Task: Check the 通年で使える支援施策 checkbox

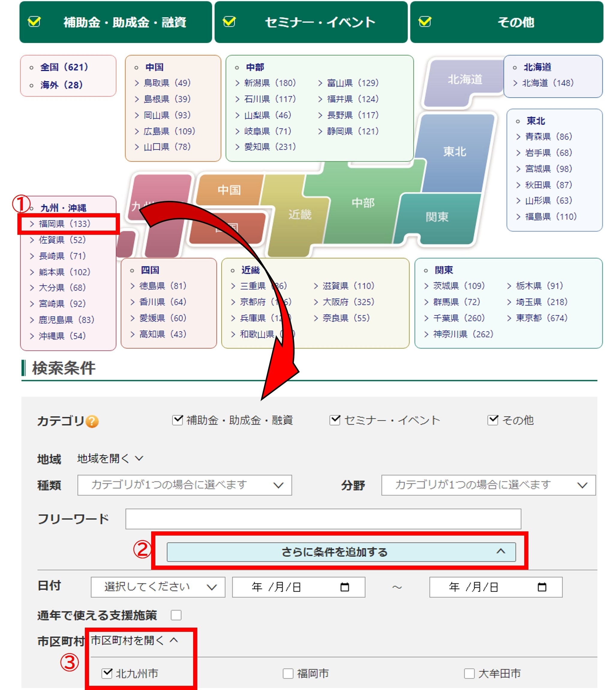Action: click(x=176, y=615)
